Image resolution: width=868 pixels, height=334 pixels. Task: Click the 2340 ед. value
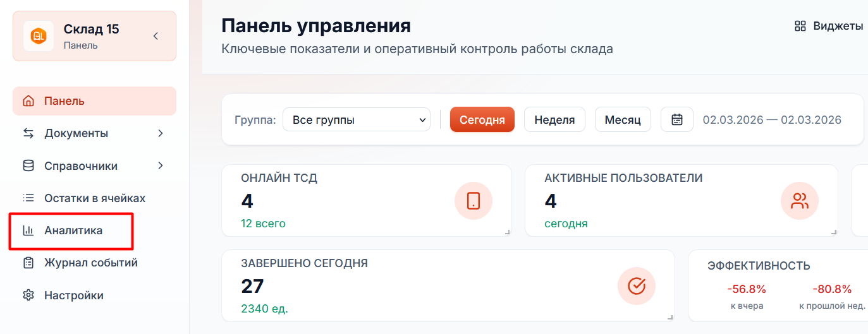coord(264,309)
